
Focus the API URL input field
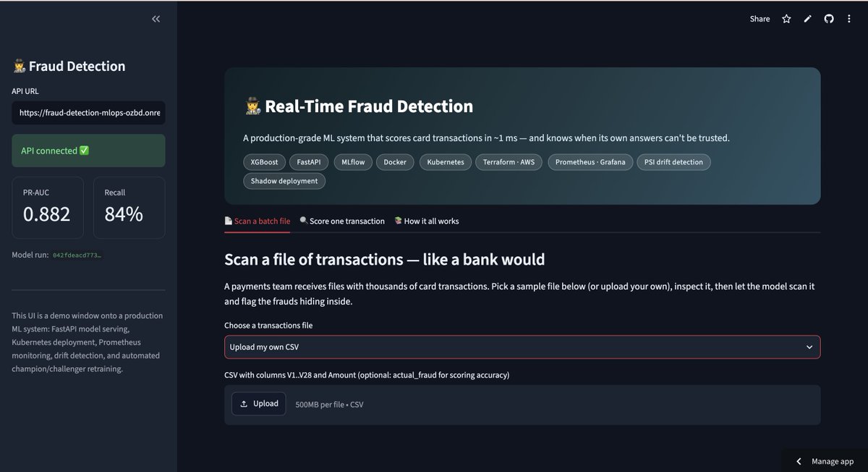coord(88,113)
